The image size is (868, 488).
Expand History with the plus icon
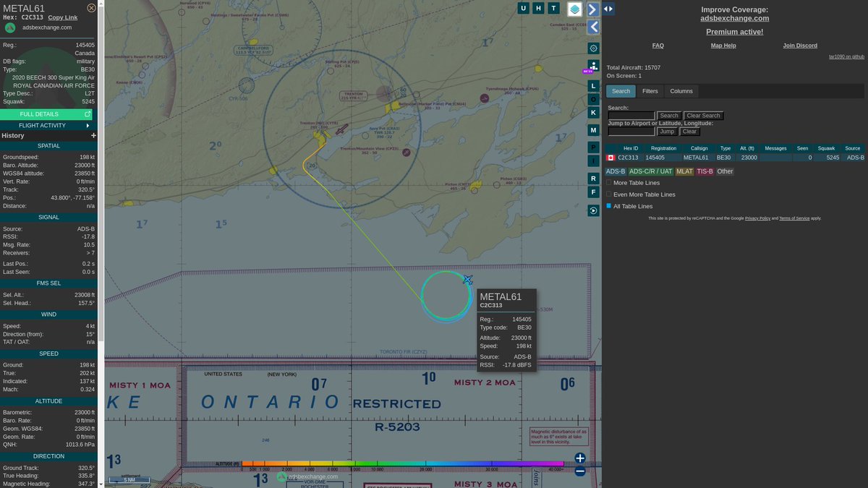click(93, 136)
